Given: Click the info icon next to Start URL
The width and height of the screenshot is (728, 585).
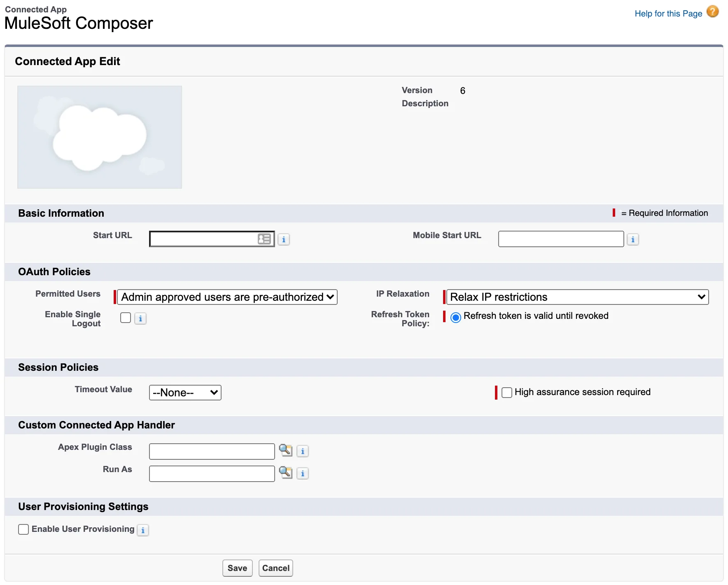Looking at the screenshot, I should (x=284, y=239).
